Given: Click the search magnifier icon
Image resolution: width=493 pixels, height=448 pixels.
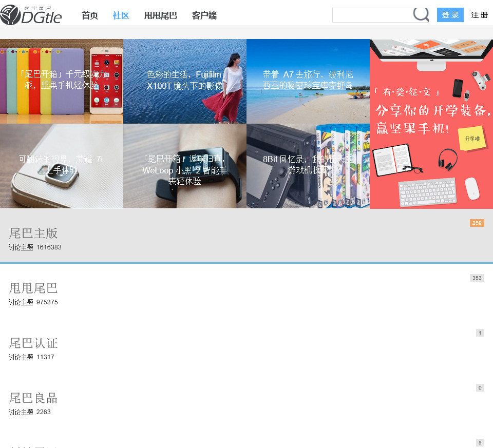Looking at the screenshot, I should tap(421, 14).
